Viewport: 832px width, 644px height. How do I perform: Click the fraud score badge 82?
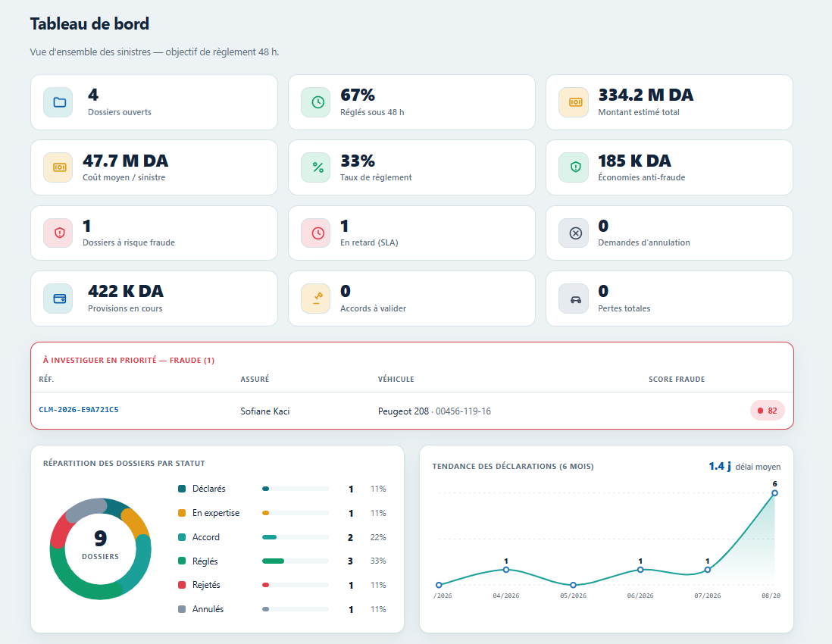pyautogui.click(x=768, y=411)
